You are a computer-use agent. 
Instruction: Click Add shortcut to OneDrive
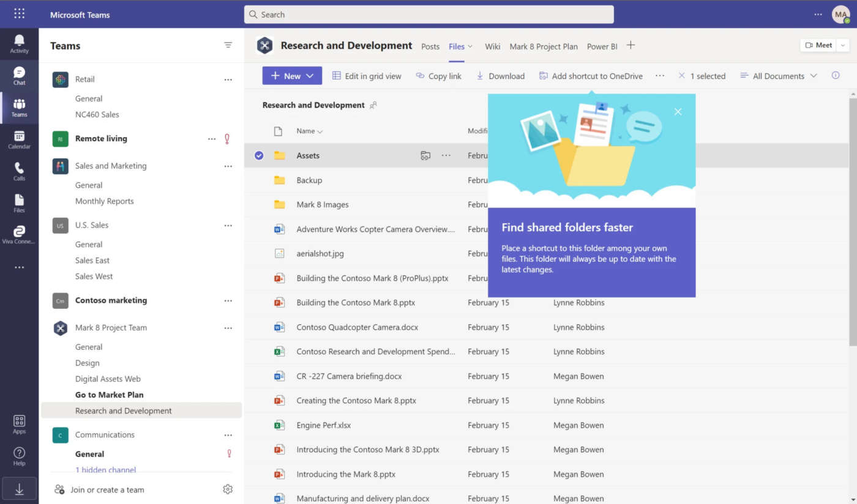click(590, 76)
